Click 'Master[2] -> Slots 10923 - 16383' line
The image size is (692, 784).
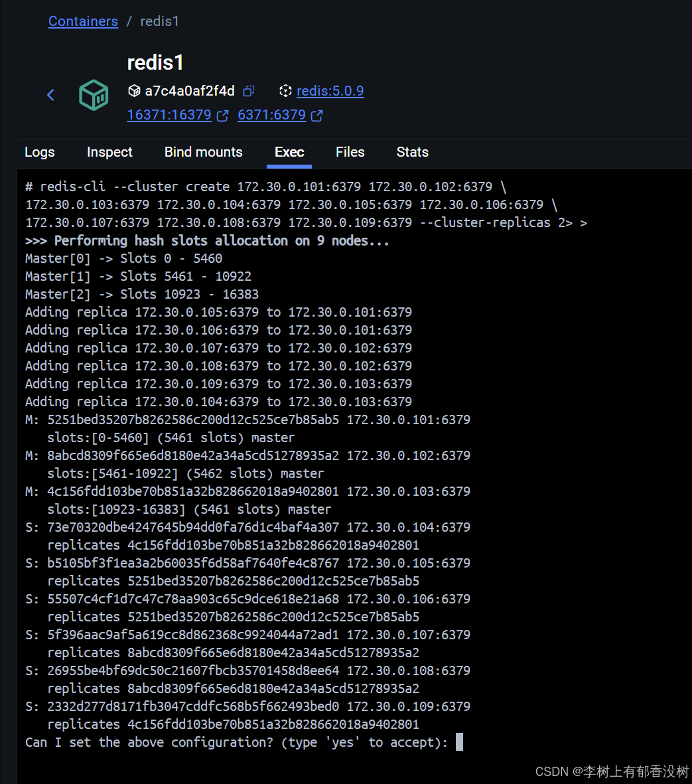point(142,295)
